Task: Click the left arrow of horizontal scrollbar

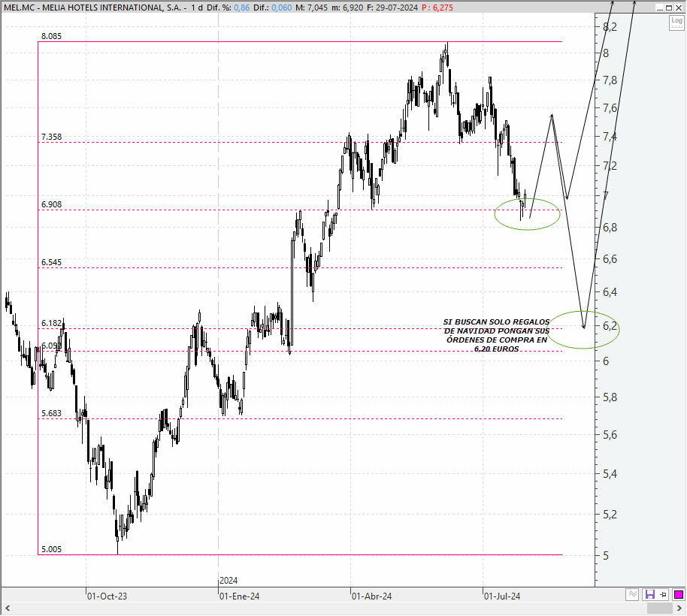Action: (7, 608)
